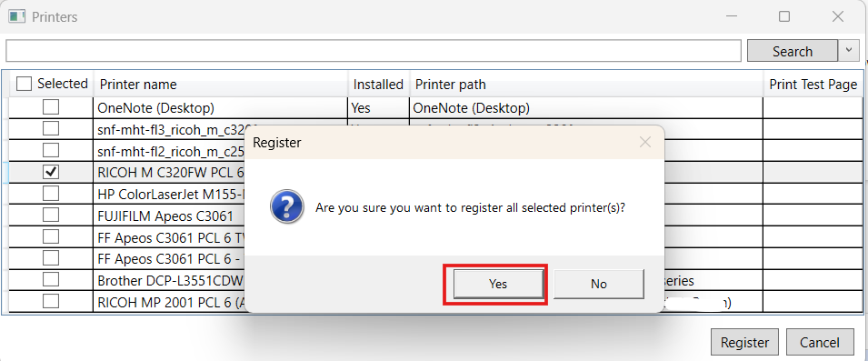Tick the FUJIFILM Apeos C3061 checkbox
868x361 pixels.
[x=51, y=215]
